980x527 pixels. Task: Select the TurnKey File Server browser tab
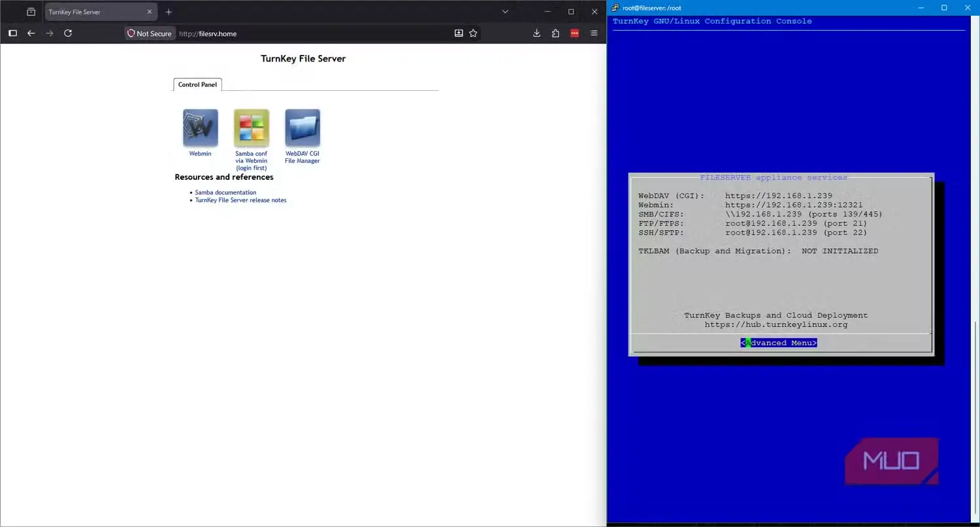[101, 12]
